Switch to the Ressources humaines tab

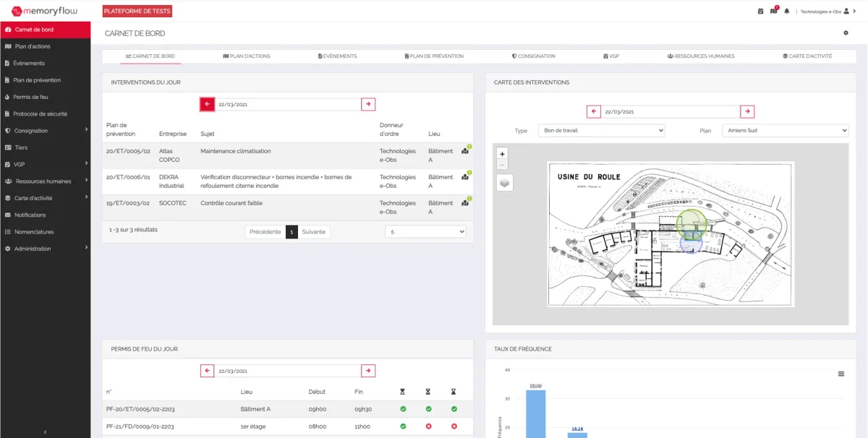coord(700,56)
